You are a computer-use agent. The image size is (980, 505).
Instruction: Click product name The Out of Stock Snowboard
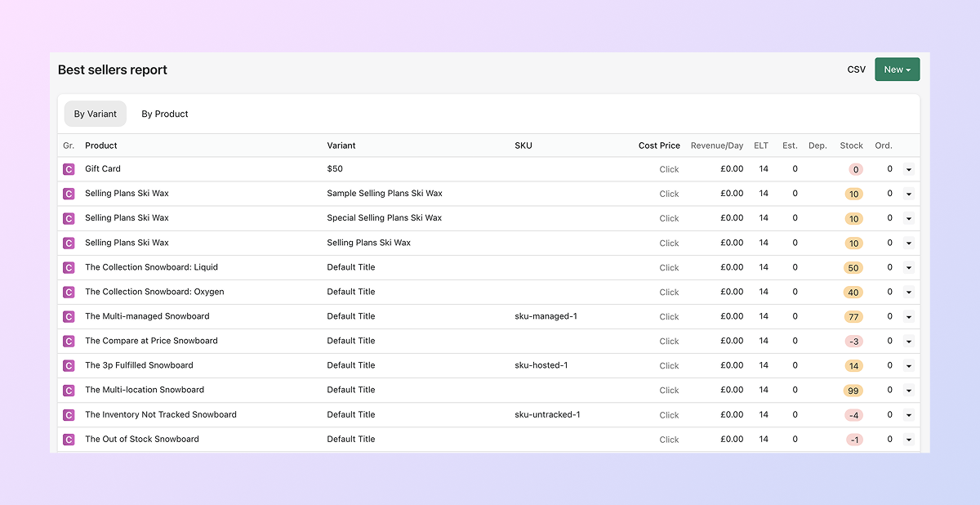pos(142,439)
